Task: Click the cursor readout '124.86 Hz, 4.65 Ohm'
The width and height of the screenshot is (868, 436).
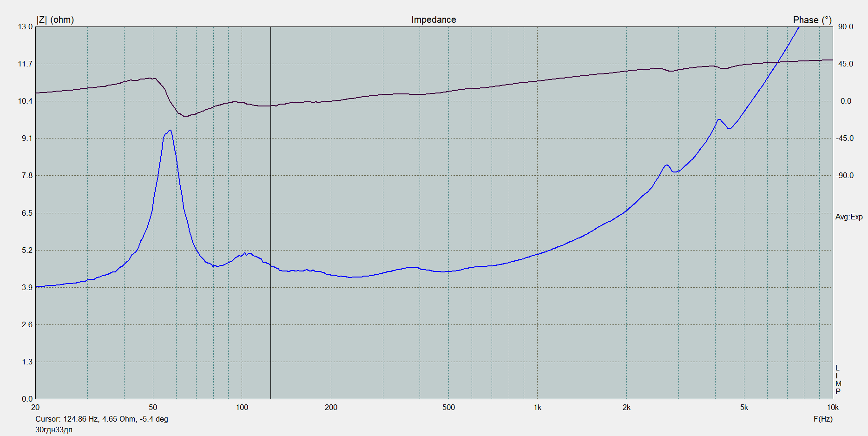Action: click(x=99, y=419)
